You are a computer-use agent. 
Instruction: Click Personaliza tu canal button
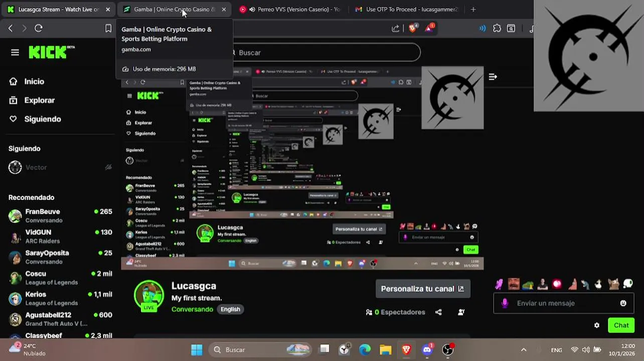pos(423,289)
